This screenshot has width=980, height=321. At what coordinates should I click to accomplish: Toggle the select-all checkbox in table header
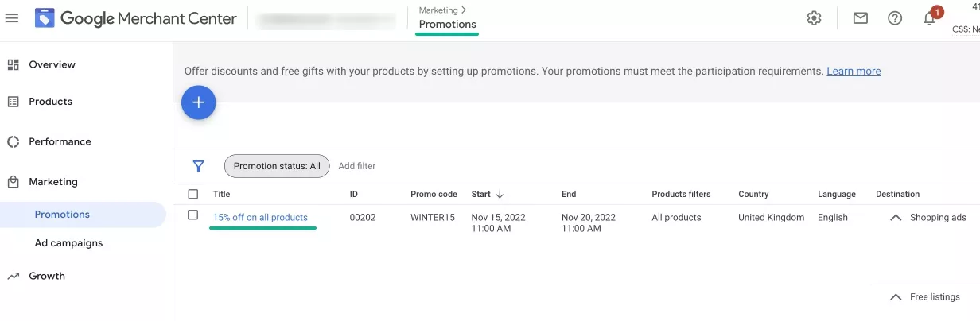(193, 194)
